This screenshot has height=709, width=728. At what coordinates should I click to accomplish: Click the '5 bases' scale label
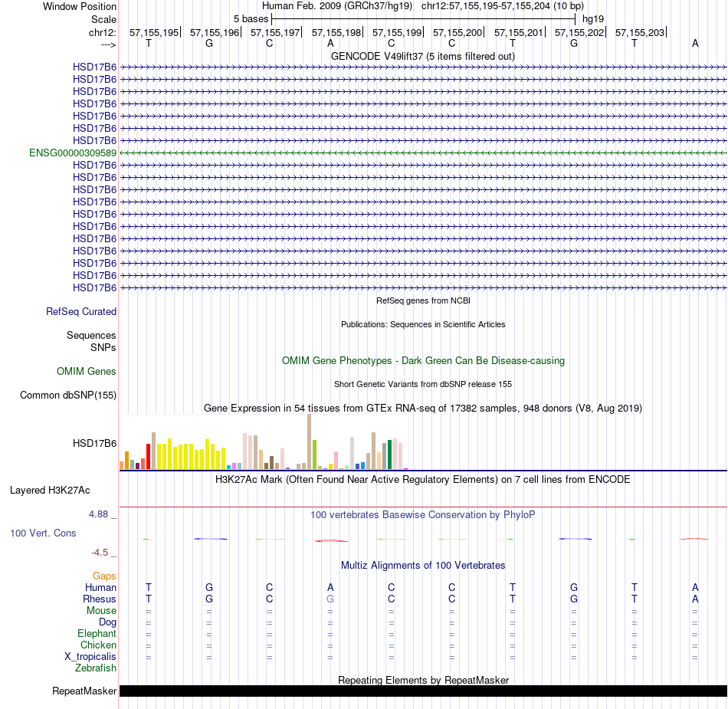click(251, 19)
